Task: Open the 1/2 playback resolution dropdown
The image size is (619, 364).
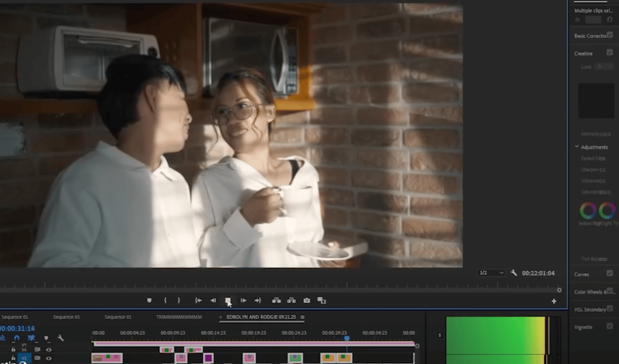Action: (x=491, y=273)
